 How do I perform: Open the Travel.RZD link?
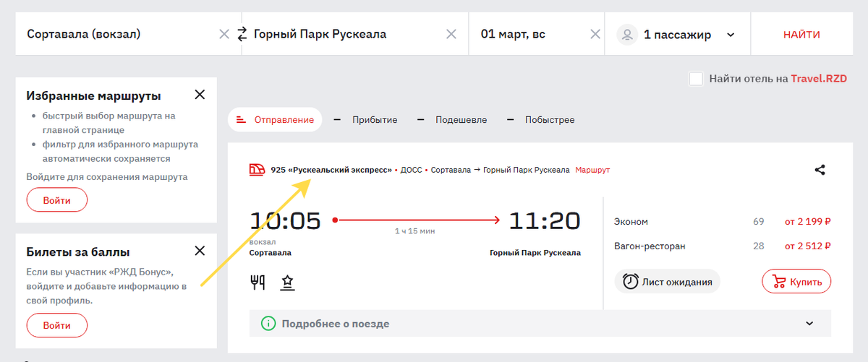[819, 79]
